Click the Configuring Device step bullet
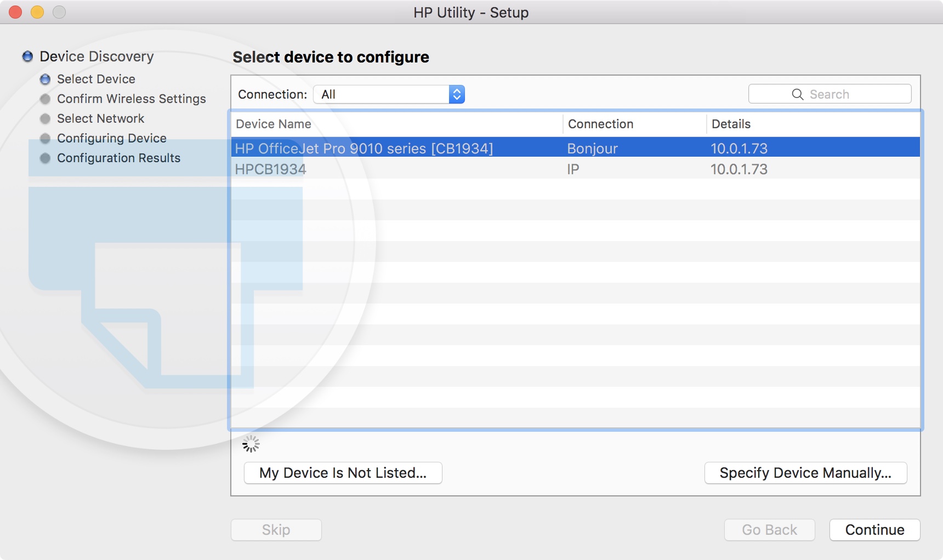Image resolution: width=943 pixels, height=560 pixels. point(46,139)
